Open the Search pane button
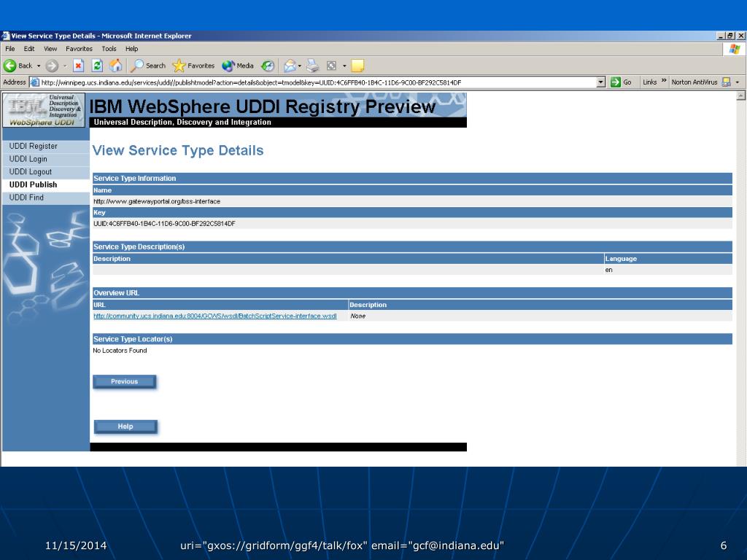 (x=148, y=66)
